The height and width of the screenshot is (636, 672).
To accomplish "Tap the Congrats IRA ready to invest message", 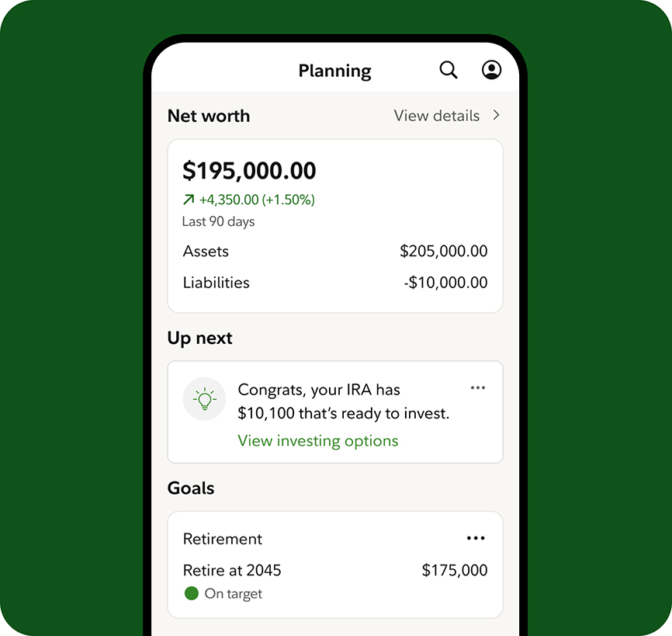I will coord(343,401).
